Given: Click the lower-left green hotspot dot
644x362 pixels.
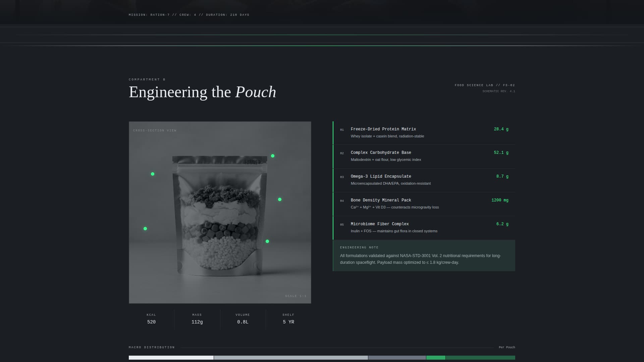Looking at the screenshot, I should [145, 229].
